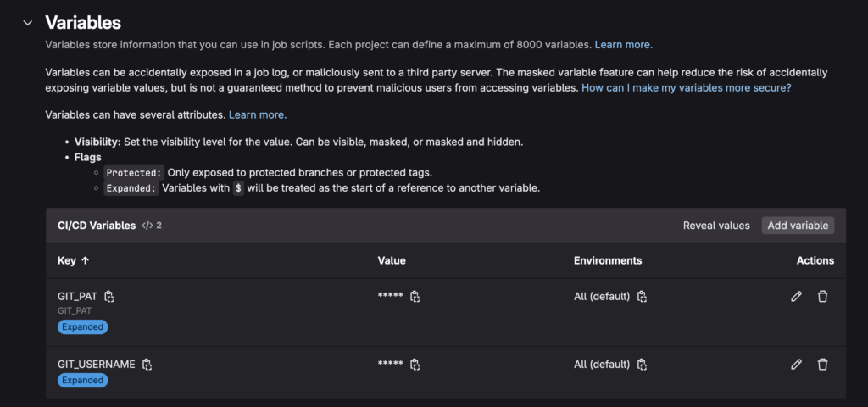Click the Expanded badge under GIT_PAT
The width and height of the screenshot is (868, 407).
(x=82, y=326)
